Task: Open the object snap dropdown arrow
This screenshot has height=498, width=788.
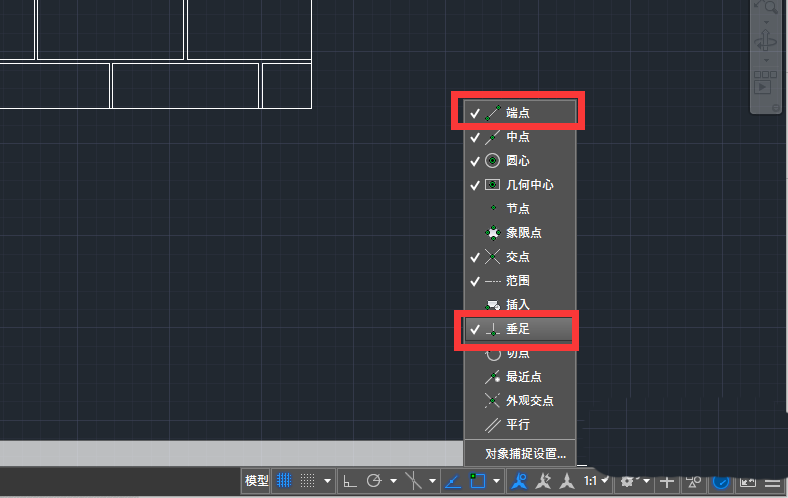Action: coord(497,482)
